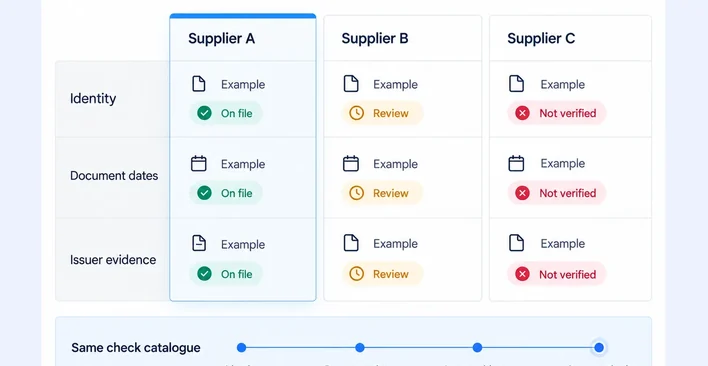Click Supplier A Document dates calendar icon
The width and height of the screenshot is (708, 366).
tap(199, 163)
